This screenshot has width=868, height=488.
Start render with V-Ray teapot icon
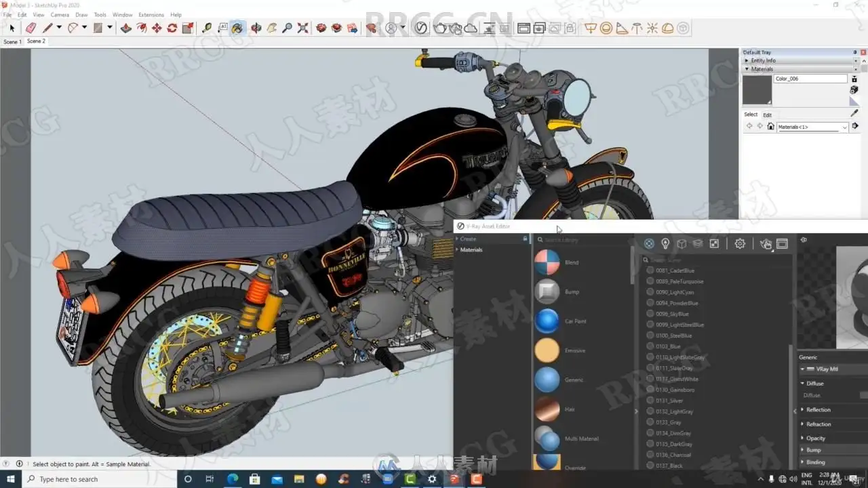[x=440, y=28]
